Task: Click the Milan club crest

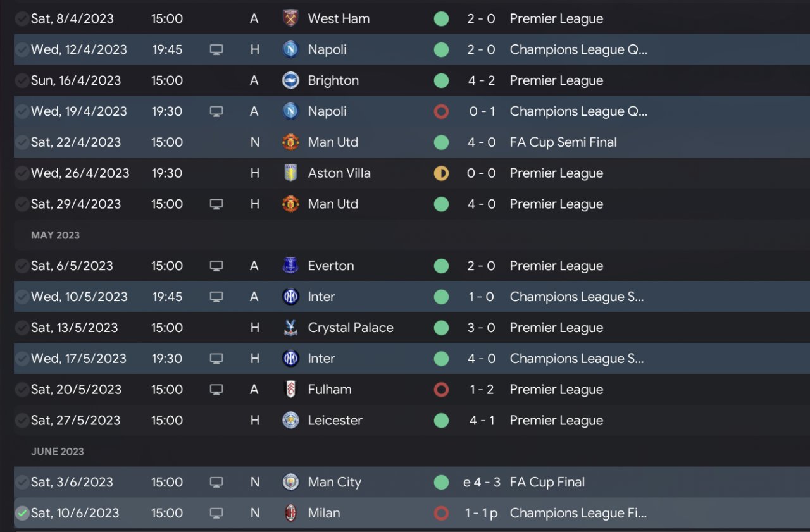Action: point(290,513)
